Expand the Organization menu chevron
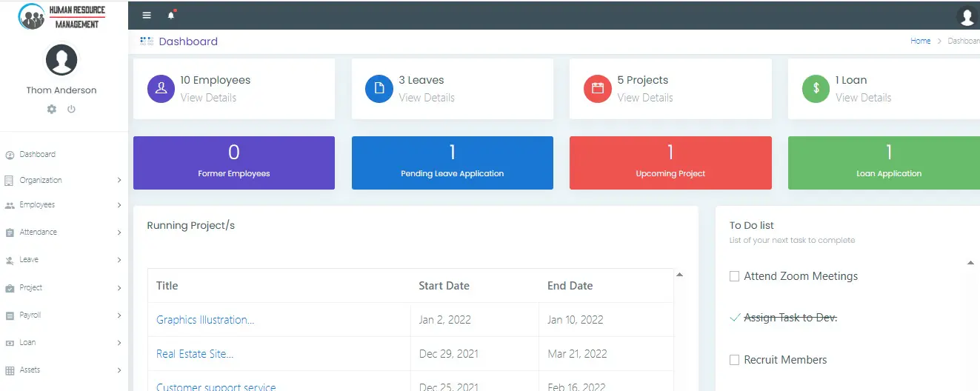This screenshot has height=391, width=980. 119,181
